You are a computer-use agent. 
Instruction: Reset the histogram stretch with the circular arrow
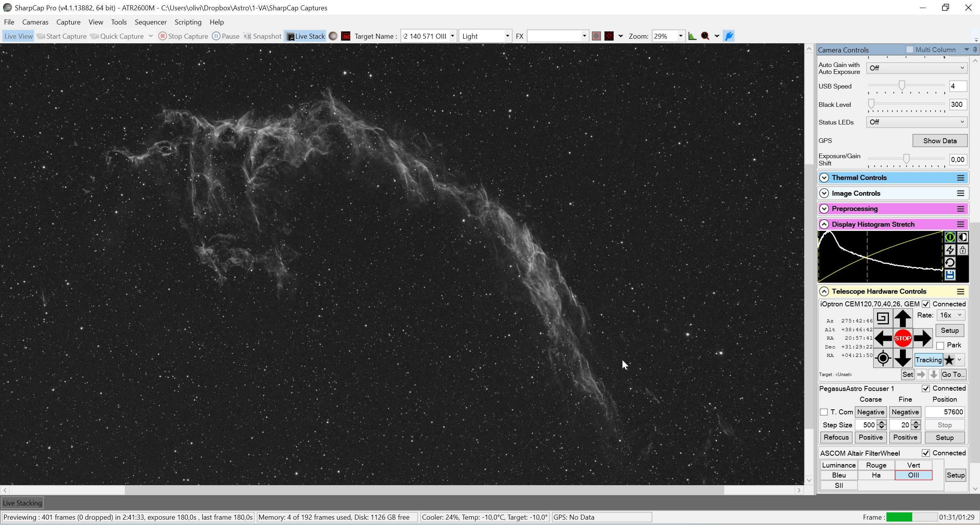tap(950, 262)
